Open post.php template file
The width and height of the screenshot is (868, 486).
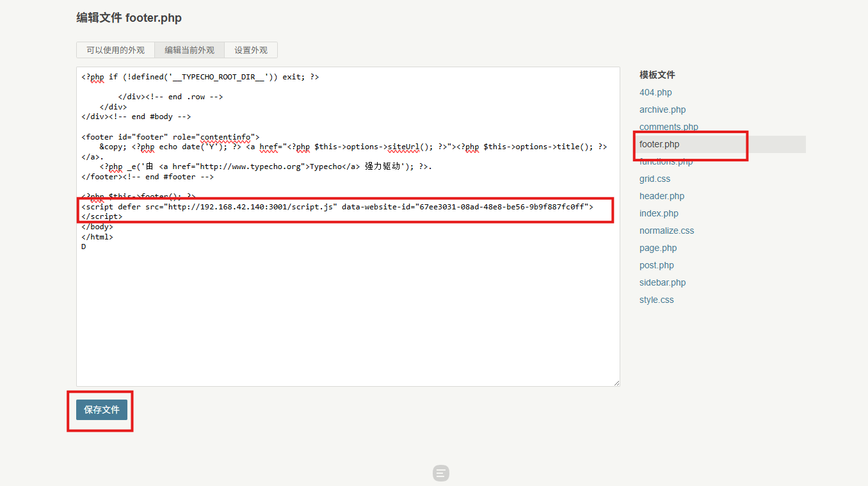657,265
